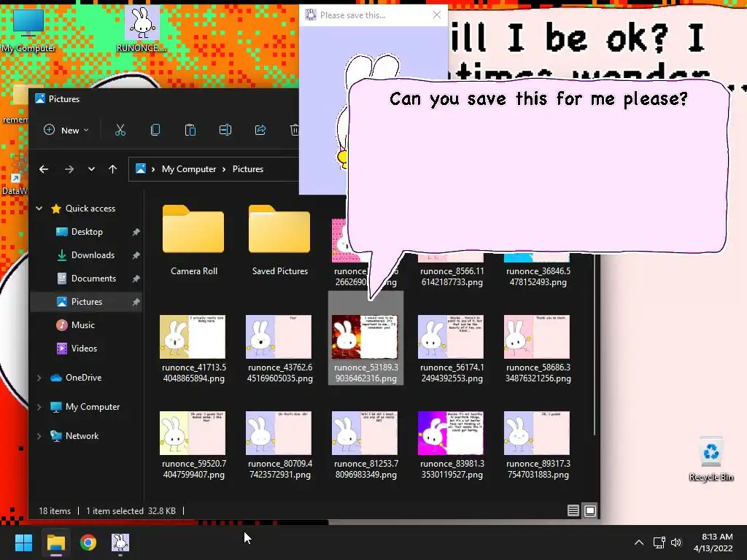Image resolution: width=747 pixels, height=560 pixels.
Task: Open the Windows Start button
Action: click(x=23, y=542)
